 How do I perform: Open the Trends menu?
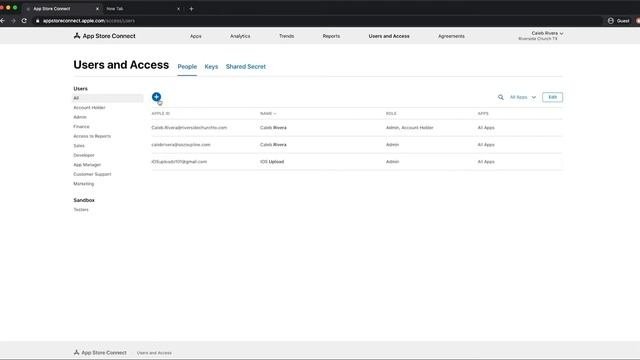[x=287, y=36]
